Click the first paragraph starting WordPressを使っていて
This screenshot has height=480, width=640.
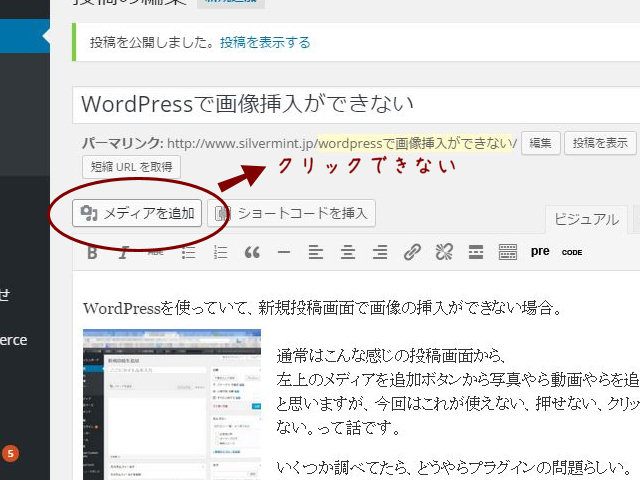pos(322,308)
